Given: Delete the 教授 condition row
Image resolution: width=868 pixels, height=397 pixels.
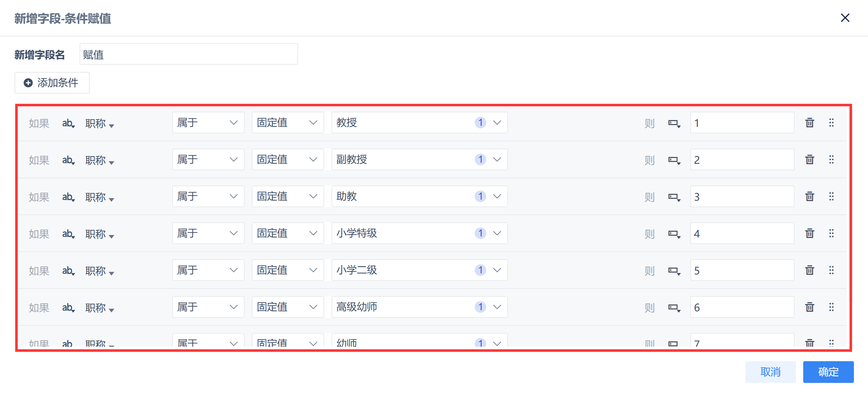Looking at the screenshot, I should 809,123.
